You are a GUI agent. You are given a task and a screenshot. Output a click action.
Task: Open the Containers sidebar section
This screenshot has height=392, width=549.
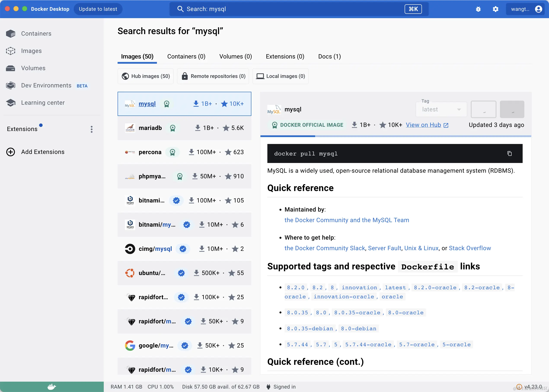click(x=36, y=33)
